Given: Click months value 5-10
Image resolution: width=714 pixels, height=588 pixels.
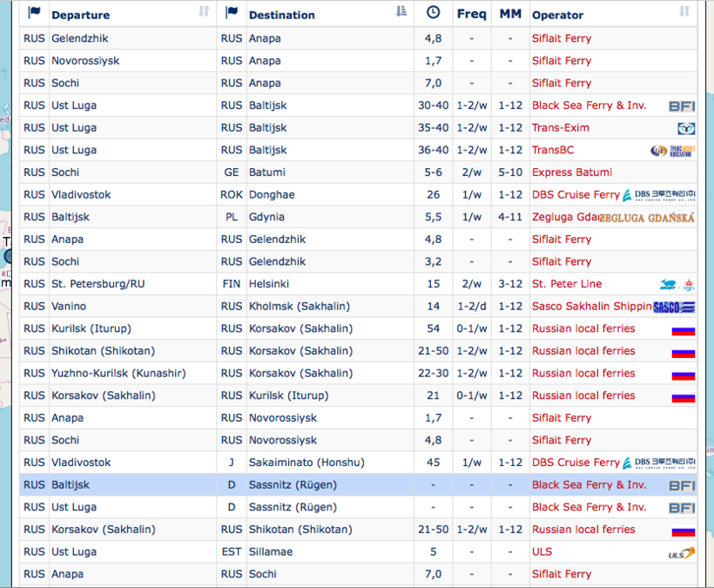Looking at the screenshot, I should pyautogui.click(x=510, y=172).
